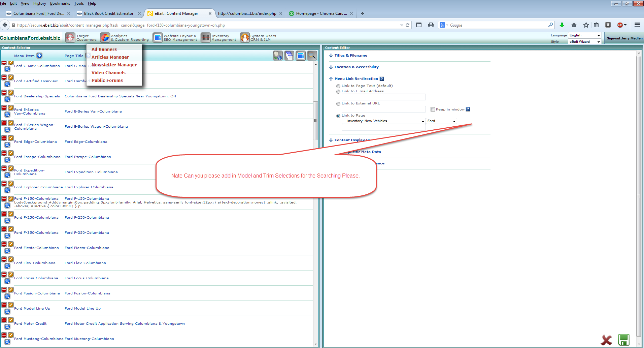Select Link to External URL radio
Screen dimensions: 644x348
coord(338,104)
